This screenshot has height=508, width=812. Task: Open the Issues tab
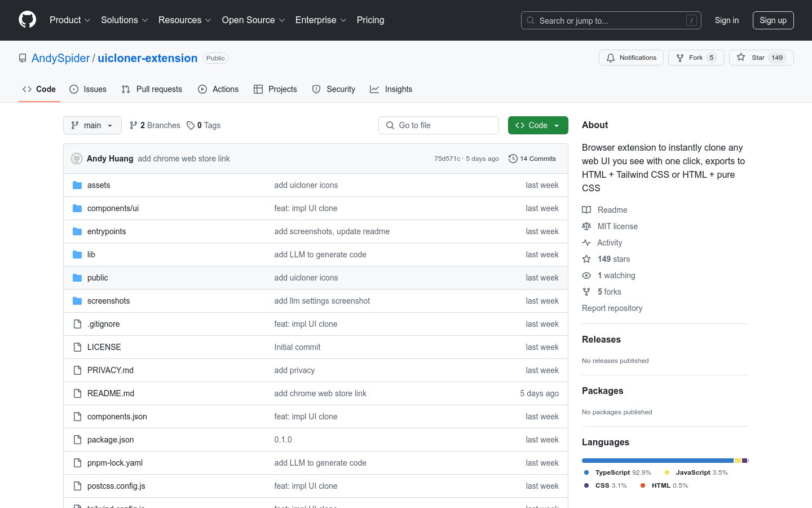click(x=88, y=89)
